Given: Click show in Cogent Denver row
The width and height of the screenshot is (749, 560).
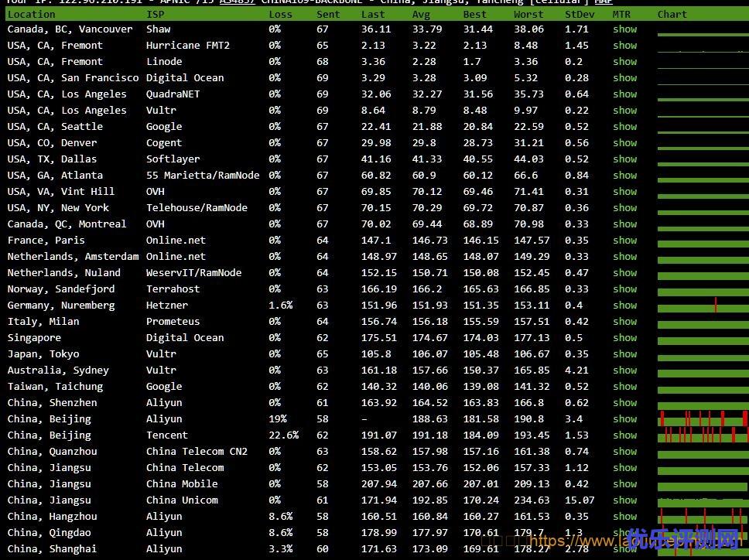Looking at the screenshot, I should [x=624, y=143].
